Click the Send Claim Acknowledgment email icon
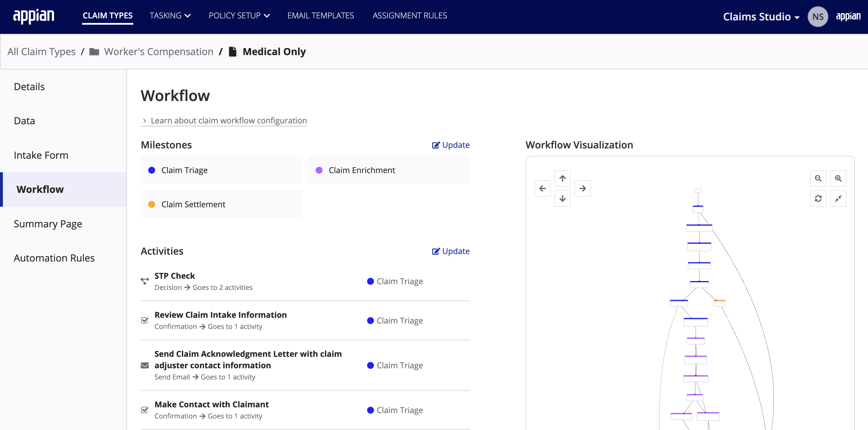 [144, 365]
